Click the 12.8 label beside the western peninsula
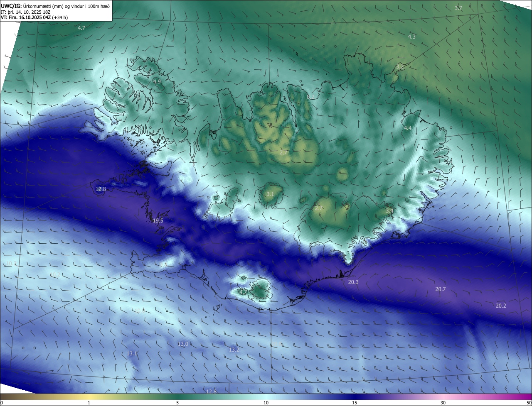This screenshot has height=406, width=532. 101,189
